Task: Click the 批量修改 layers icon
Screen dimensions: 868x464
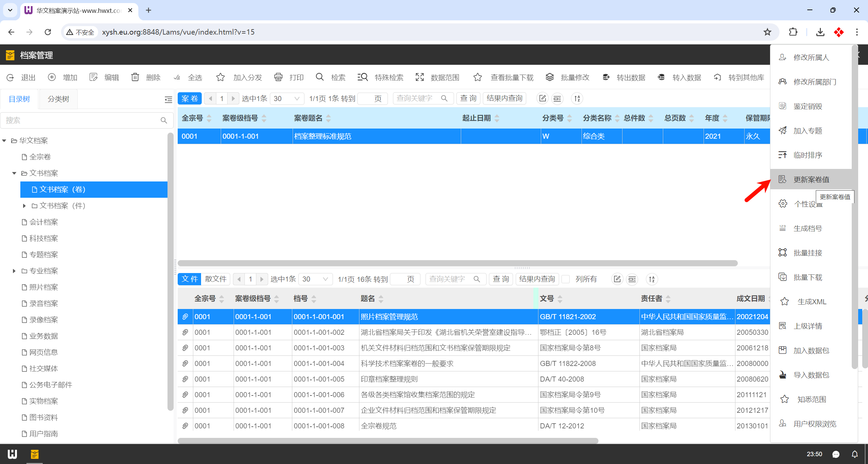Action: [x=550, y=77]
